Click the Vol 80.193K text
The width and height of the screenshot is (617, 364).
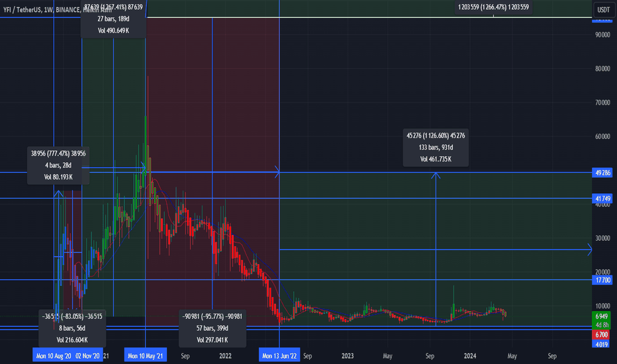(x=58, y=177)
